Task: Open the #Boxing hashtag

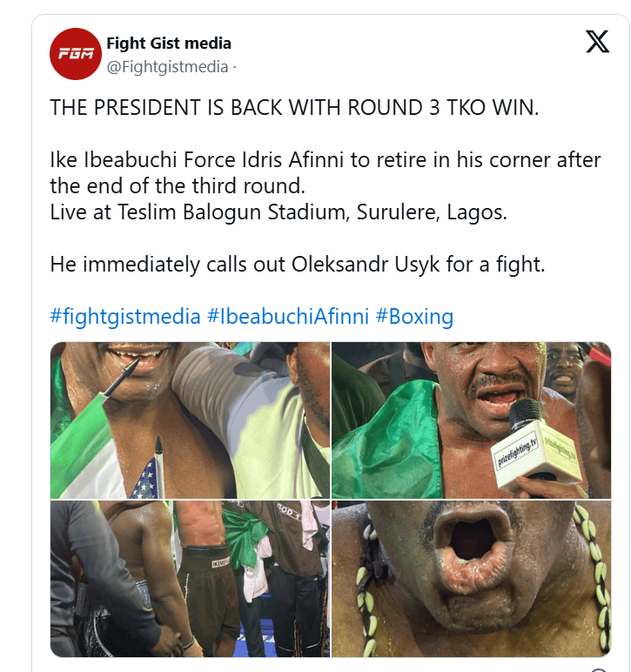Action: coord(414,317)
